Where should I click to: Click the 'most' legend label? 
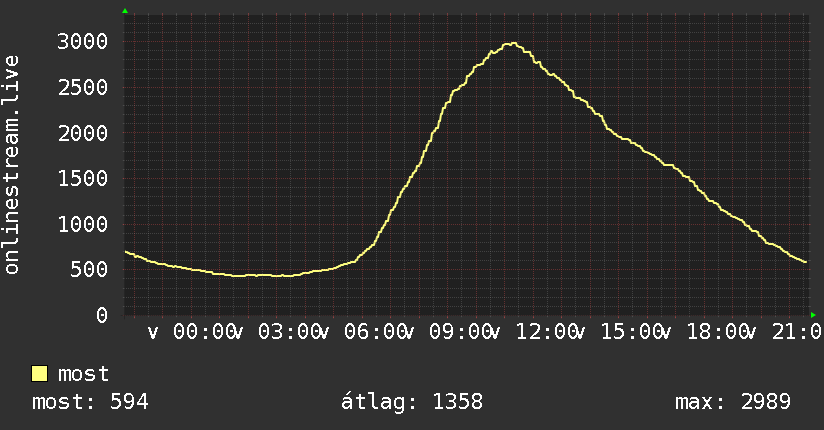(83, 374)
